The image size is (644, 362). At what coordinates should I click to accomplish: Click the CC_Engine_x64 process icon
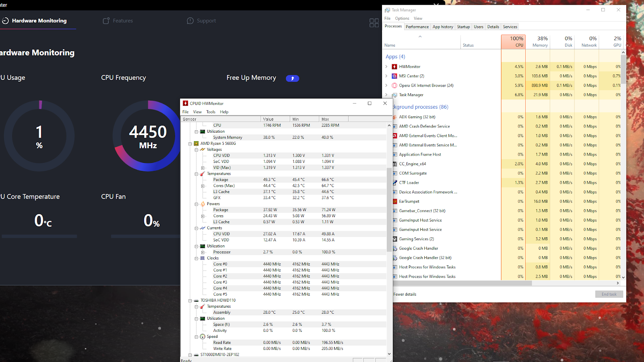click(395, 164)
